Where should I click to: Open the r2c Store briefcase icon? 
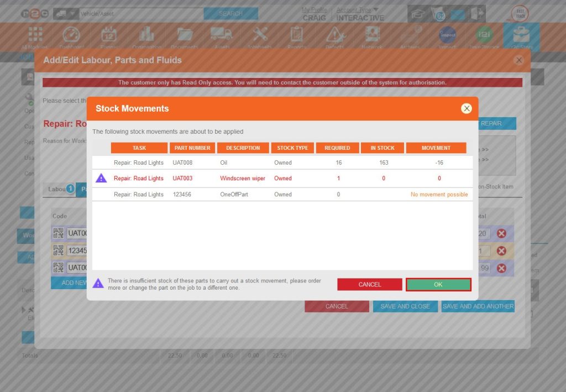click(522, 35)
